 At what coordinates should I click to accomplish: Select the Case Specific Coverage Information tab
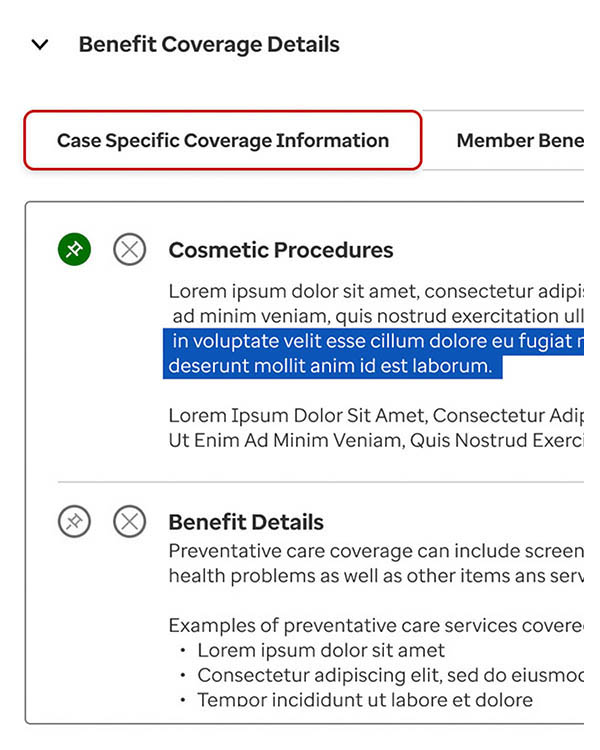click(x=223, y=141)
